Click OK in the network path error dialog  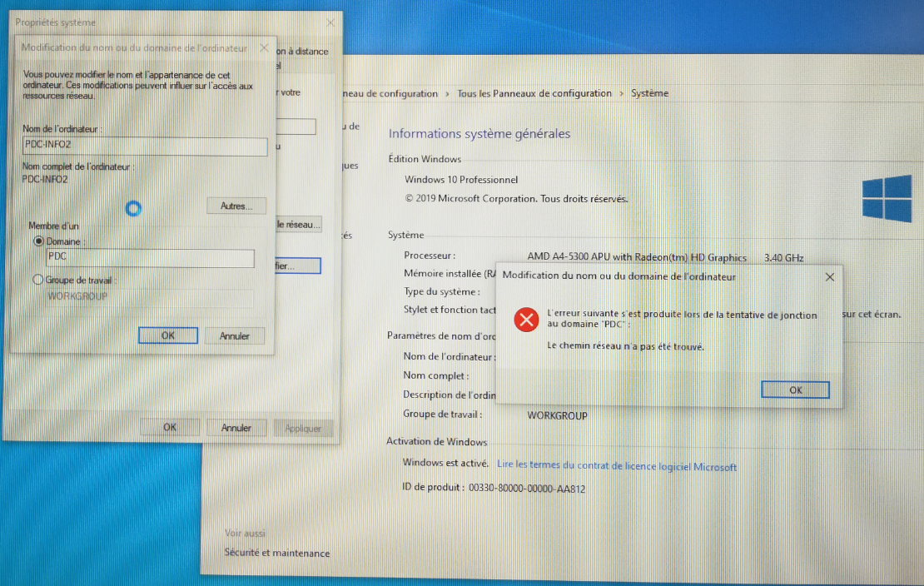click(x=795, y=390)
